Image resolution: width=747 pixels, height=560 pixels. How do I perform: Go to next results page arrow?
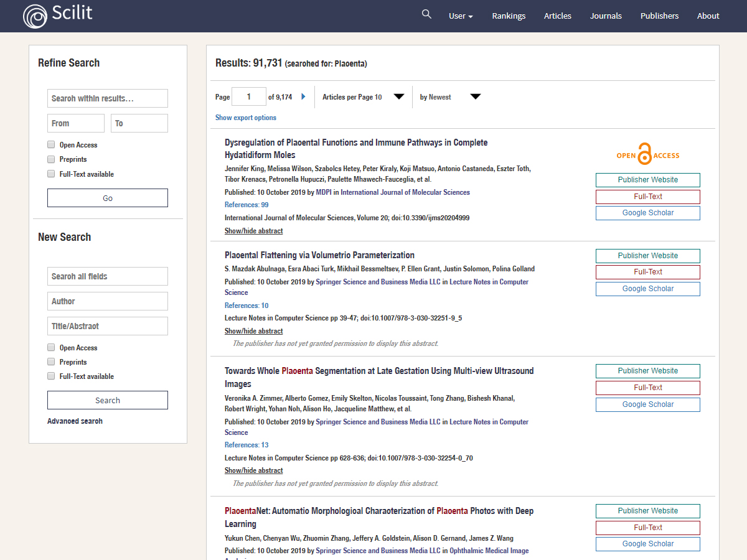tap(304, 96)
